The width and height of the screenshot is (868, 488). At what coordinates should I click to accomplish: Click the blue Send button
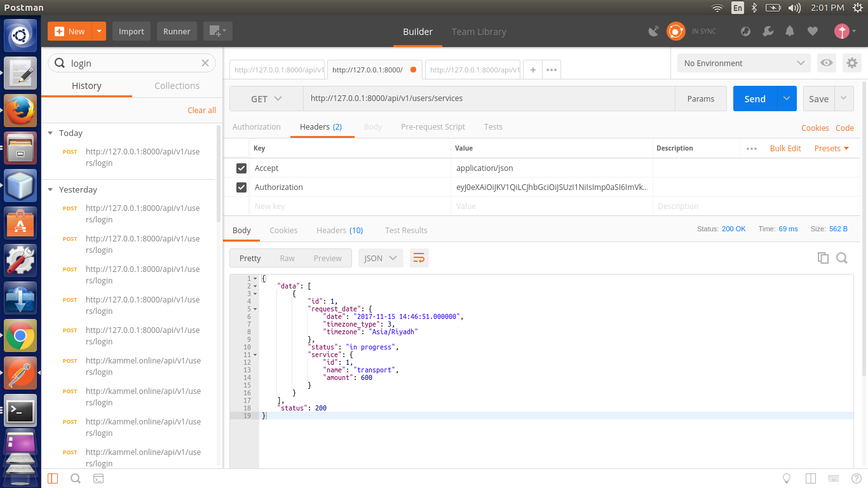(x=755, y=98)
